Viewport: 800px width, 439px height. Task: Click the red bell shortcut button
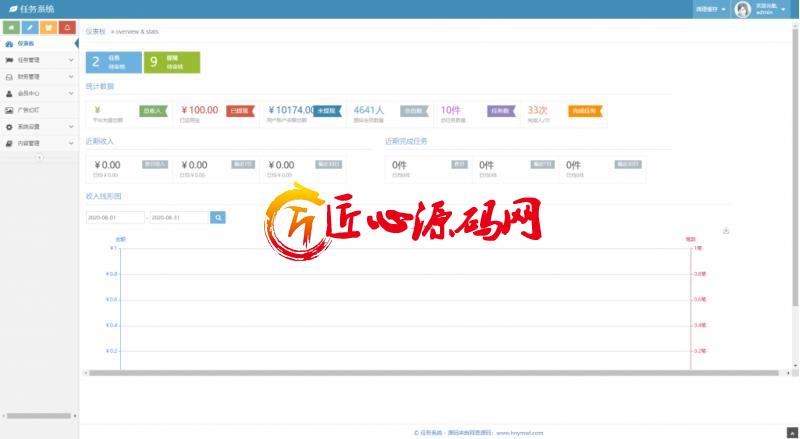pyautogui.click(x=67, y=28)
